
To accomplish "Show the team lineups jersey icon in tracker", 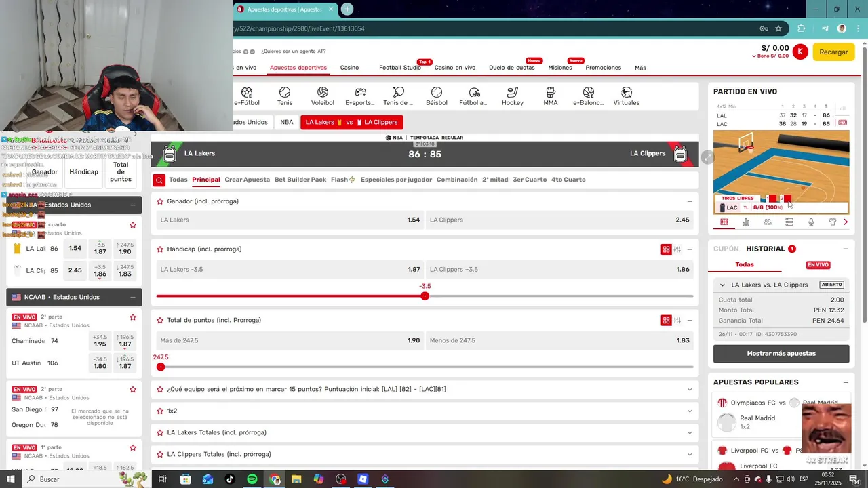I will 833,222.
